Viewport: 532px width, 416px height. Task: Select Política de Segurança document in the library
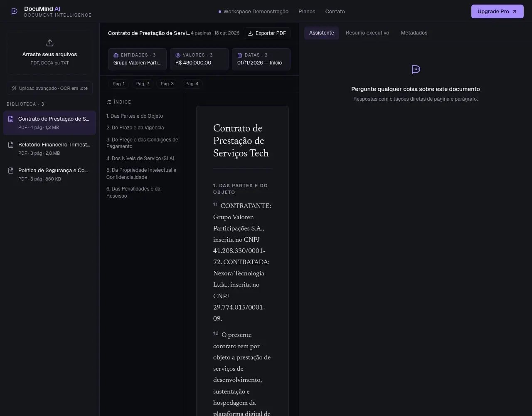tap(49, 174)
